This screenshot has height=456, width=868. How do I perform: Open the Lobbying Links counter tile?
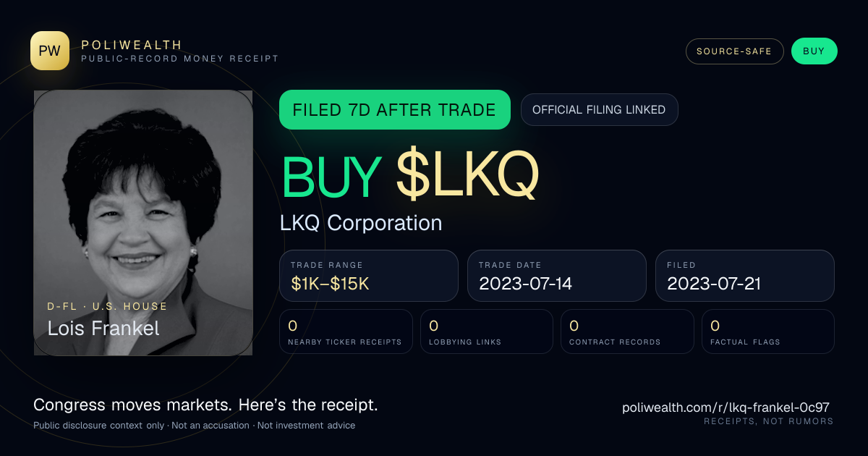pos(487,332)
